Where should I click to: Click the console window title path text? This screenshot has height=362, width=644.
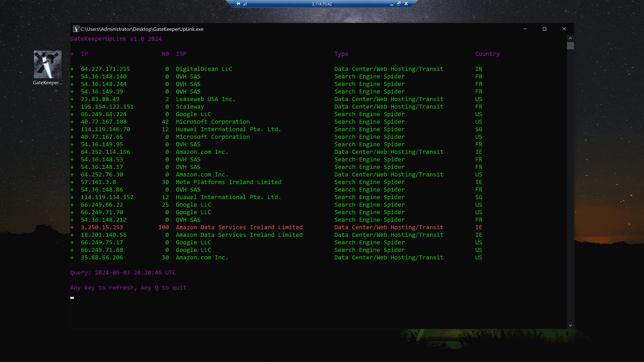(x=142, y=29)
